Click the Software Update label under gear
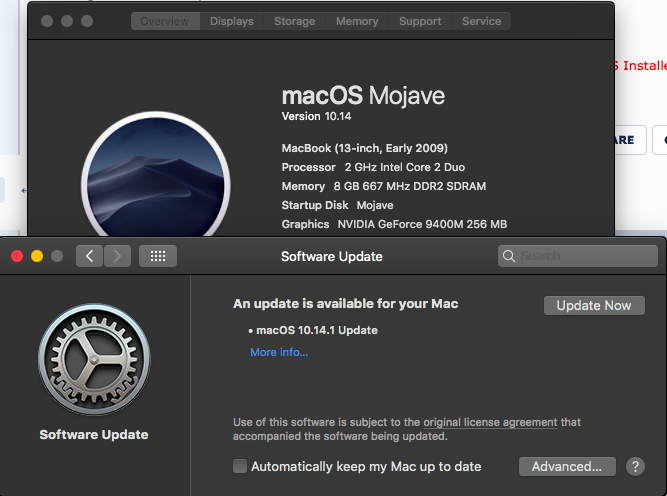Image resolution: width=667 pixels, height=496 pixels. 94,434
